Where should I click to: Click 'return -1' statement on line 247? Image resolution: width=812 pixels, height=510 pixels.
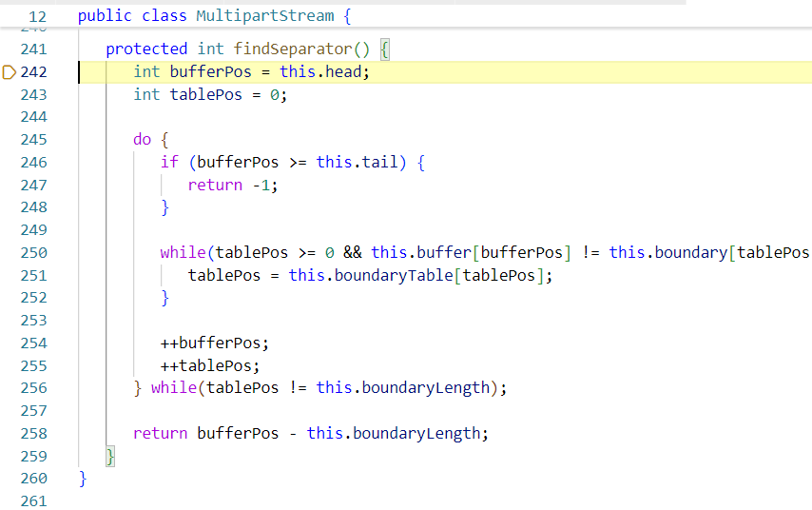[232, 186]
